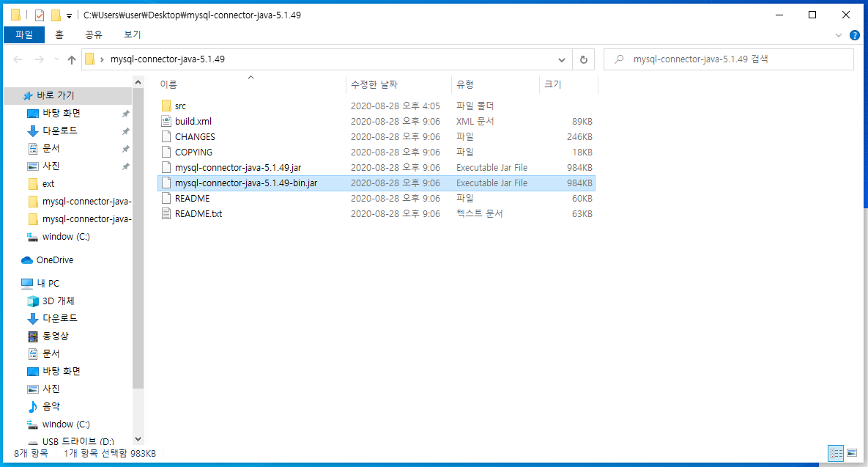
Task: Refresh the current folder view
Action: click(584, 60)
